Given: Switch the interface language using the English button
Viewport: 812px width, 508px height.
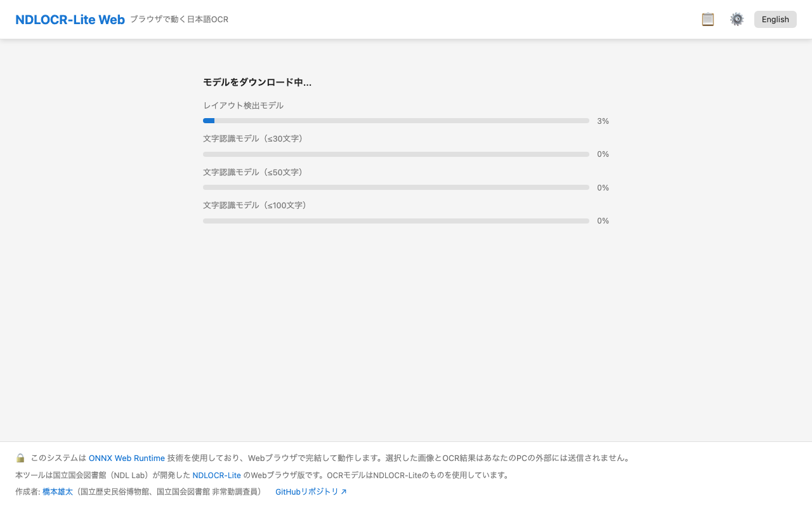Looking at the screenshot, I should [775, 19].
